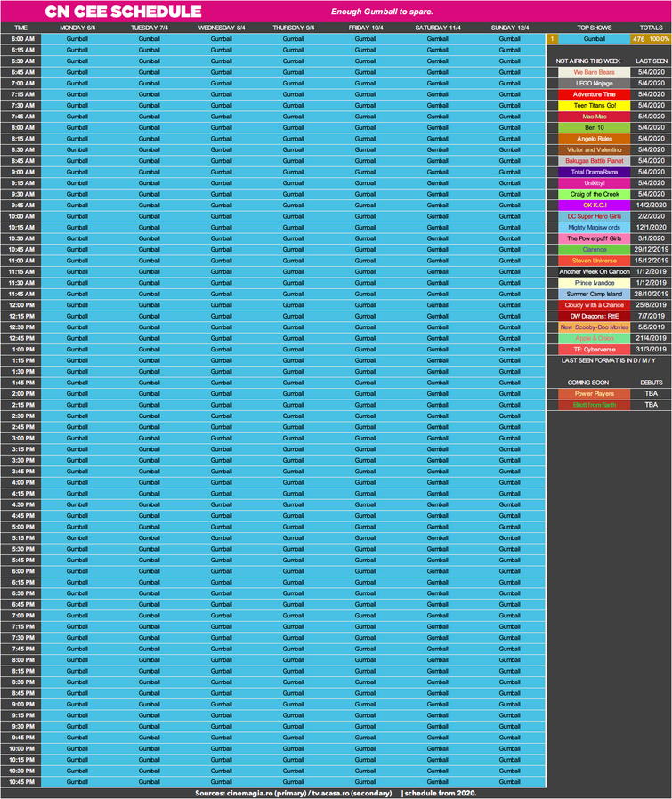Click the 100.0% percentage cell

click(x=659, y=39)
